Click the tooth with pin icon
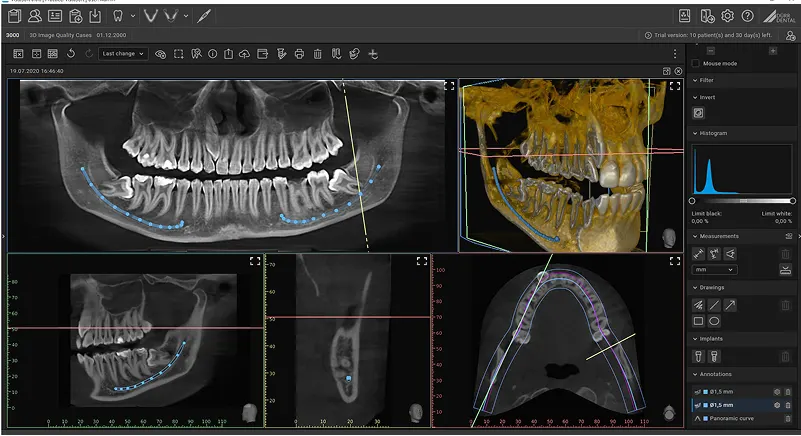Image resolution: width=801 pixels, height=436 pixels. click(196, 54)
